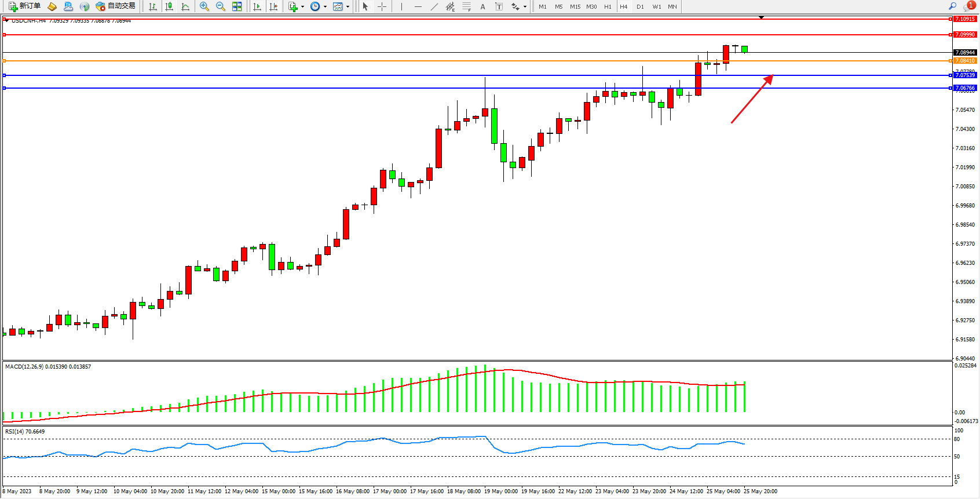Expand the periodicity clock dropdown
980x499 pixels.
point(325,7)
